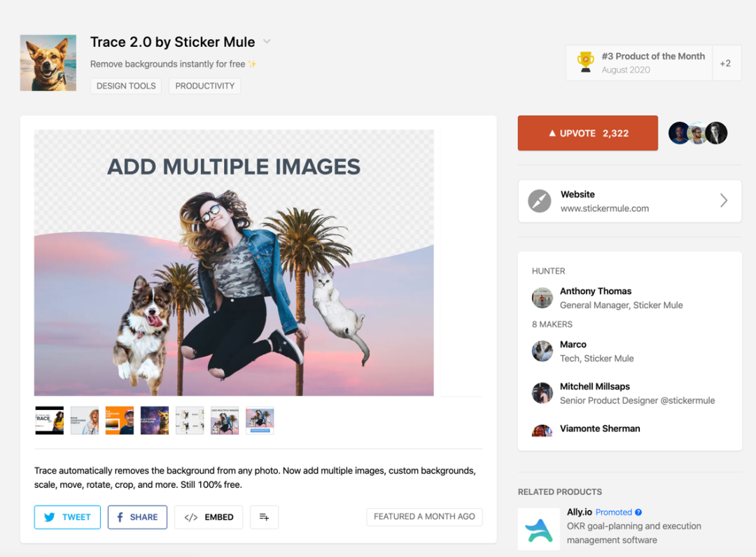Click the compass icon on the Website card

pos(540,201)
